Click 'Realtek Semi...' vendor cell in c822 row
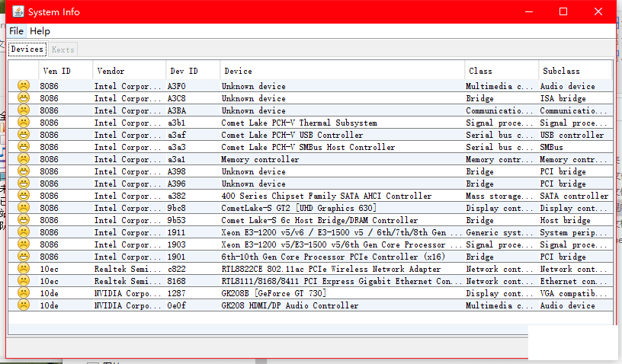622x364 pixels. 128,269
